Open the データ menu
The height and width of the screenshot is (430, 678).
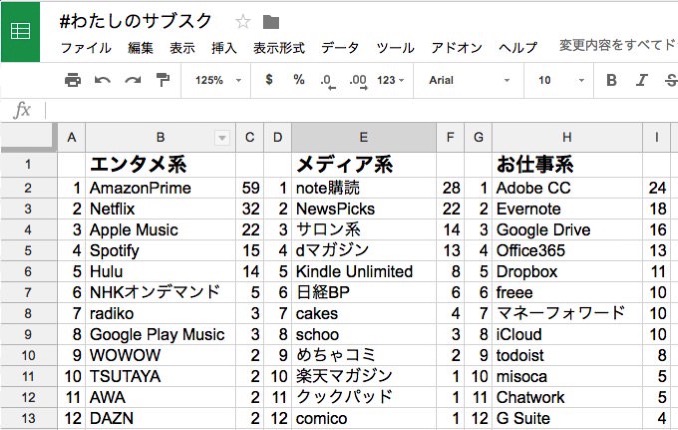[340, 48]
